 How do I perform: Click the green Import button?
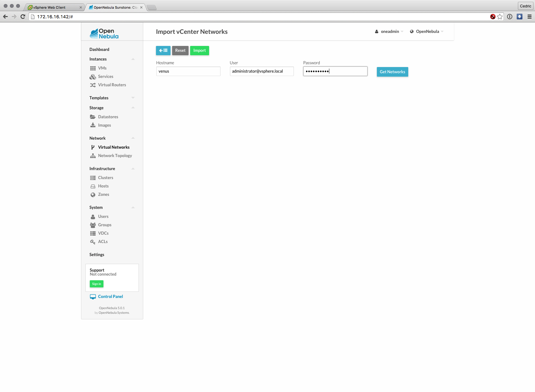[x=199, y=51]
